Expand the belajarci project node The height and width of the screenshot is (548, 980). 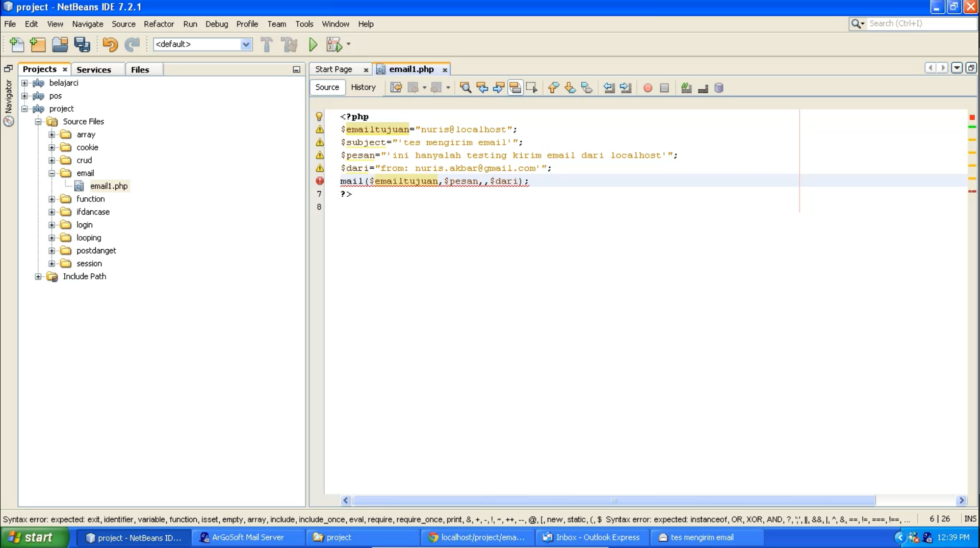tap(24, 83)
